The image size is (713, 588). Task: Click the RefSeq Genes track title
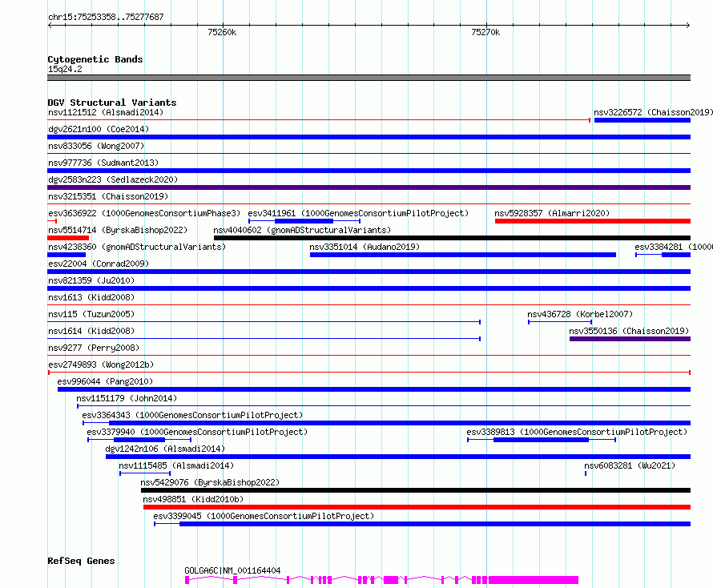point(81,561)
